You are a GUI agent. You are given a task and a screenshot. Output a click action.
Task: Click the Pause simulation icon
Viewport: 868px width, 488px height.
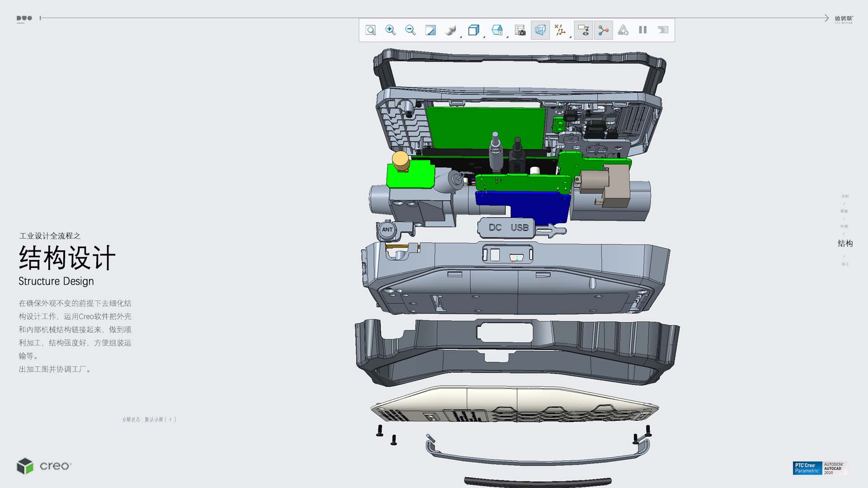click(642, 30)
